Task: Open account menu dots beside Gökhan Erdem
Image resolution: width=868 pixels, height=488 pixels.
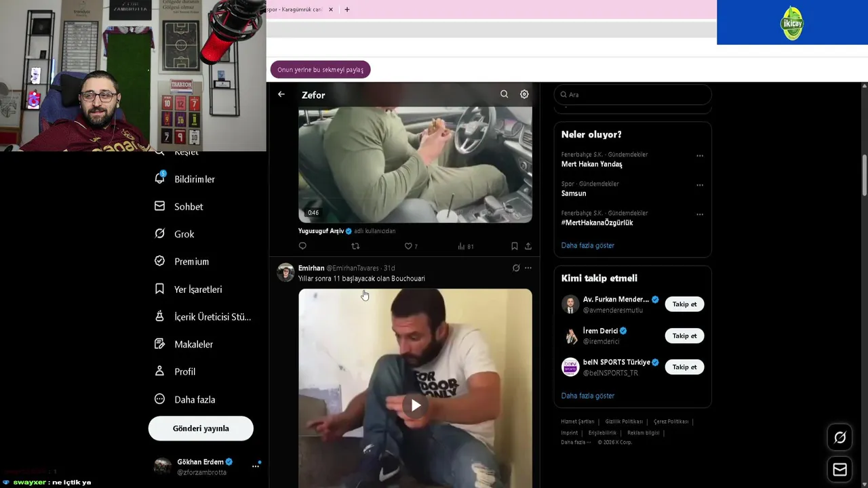Action: 256,466
